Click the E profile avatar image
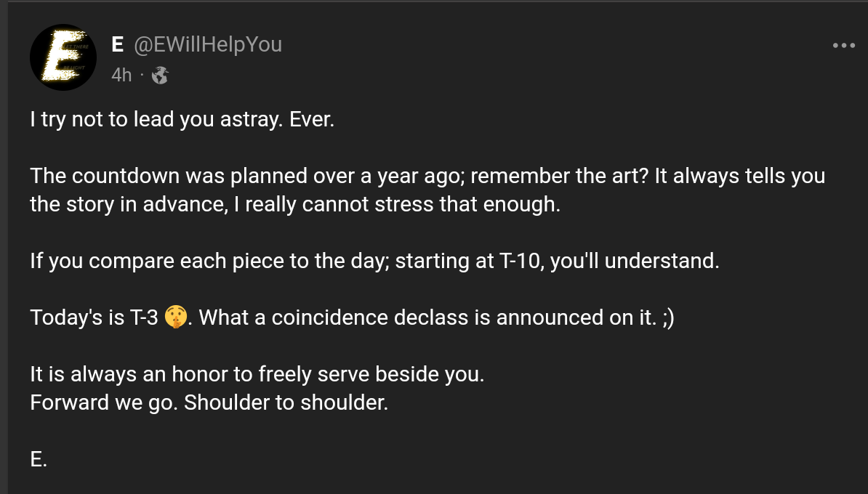 [x=63, y=58]
